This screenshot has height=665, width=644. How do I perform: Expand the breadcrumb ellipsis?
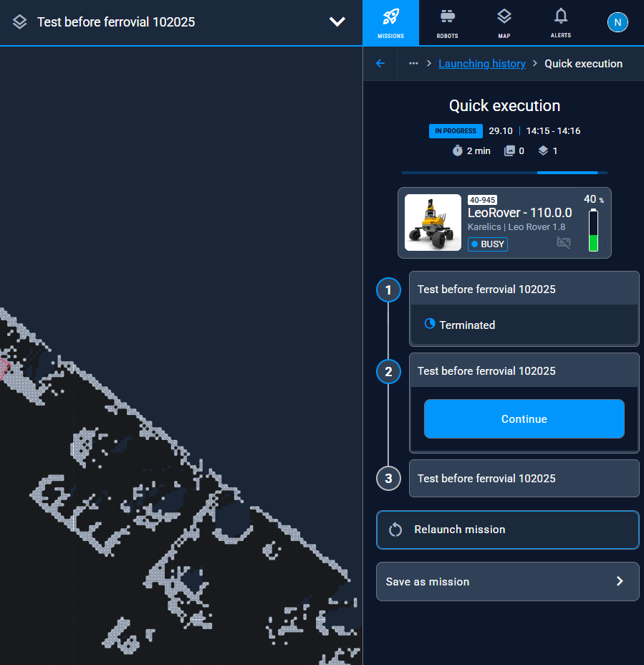[x=413, y=64]
